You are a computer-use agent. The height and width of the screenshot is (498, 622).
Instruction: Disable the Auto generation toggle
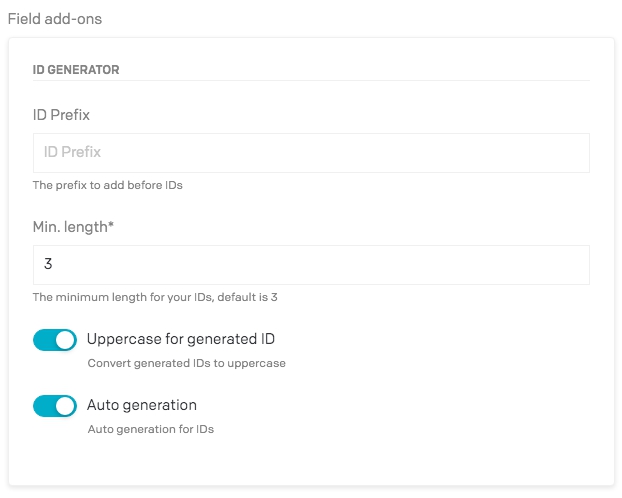pyautogui.click(x=54, y=406)
